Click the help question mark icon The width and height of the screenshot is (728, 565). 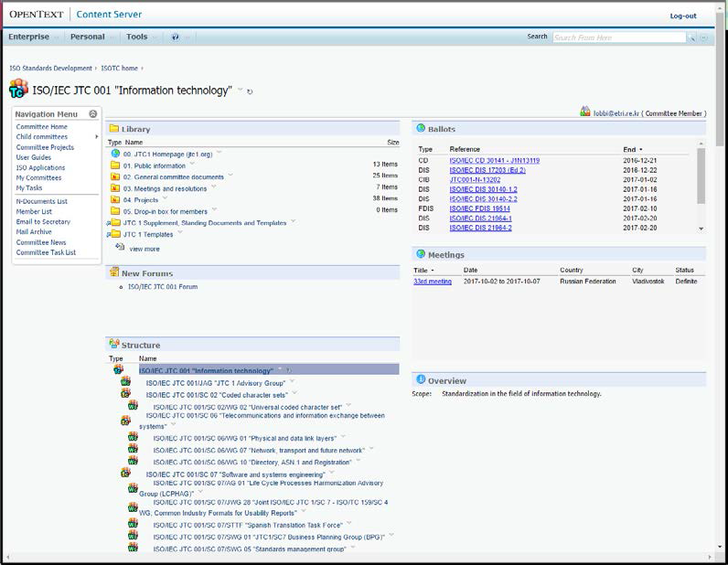tap(175, 37)
